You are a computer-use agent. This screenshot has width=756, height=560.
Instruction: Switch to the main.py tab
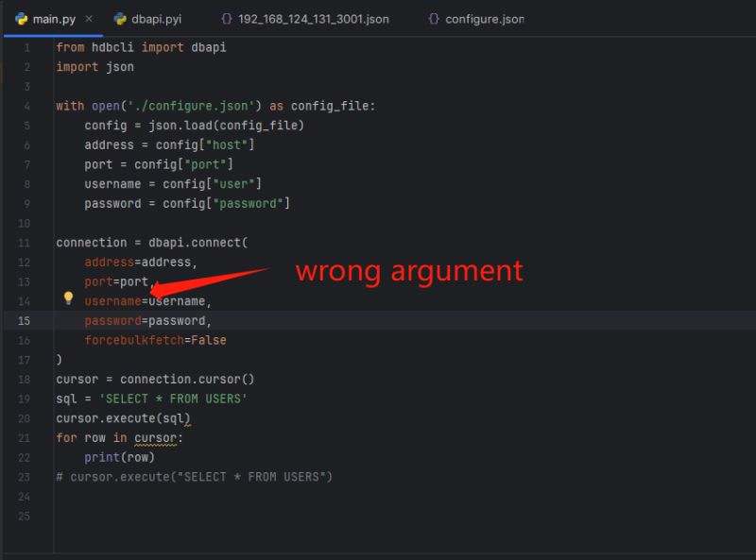pos(54,19)
